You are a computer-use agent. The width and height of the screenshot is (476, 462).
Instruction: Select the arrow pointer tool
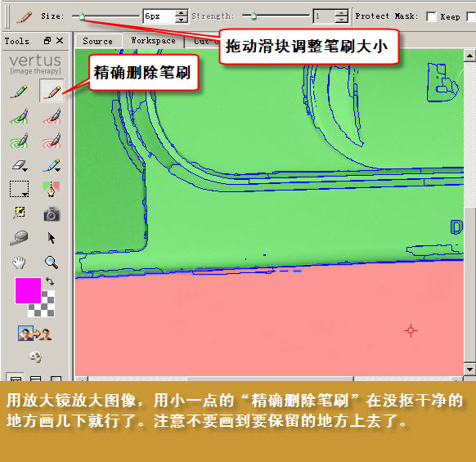52,238
